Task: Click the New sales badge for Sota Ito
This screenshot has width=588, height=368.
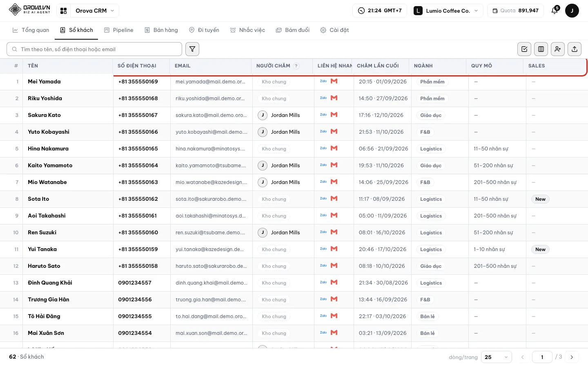Action: [x=540, y=199]
